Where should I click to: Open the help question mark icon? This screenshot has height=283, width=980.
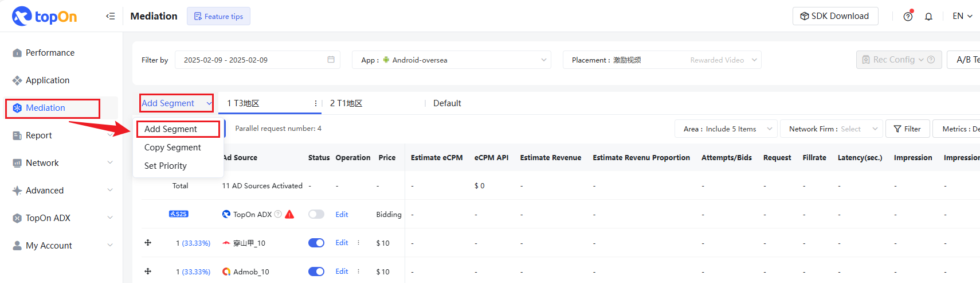[908, 17]
